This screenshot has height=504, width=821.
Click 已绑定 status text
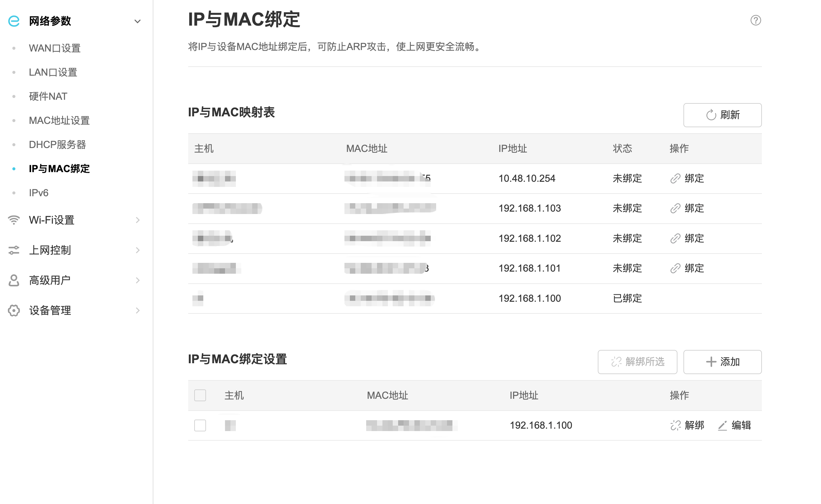627,298
